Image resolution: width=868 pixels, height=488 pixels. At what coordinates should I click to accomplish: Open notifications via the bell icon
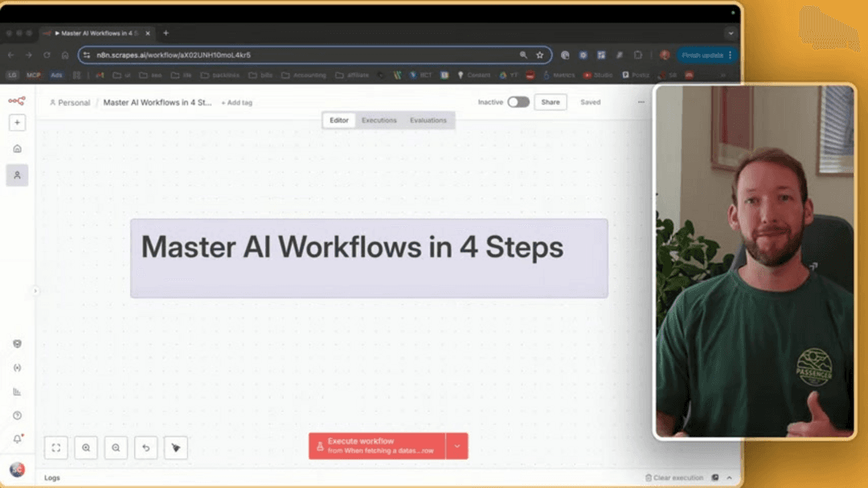point(18,439)
